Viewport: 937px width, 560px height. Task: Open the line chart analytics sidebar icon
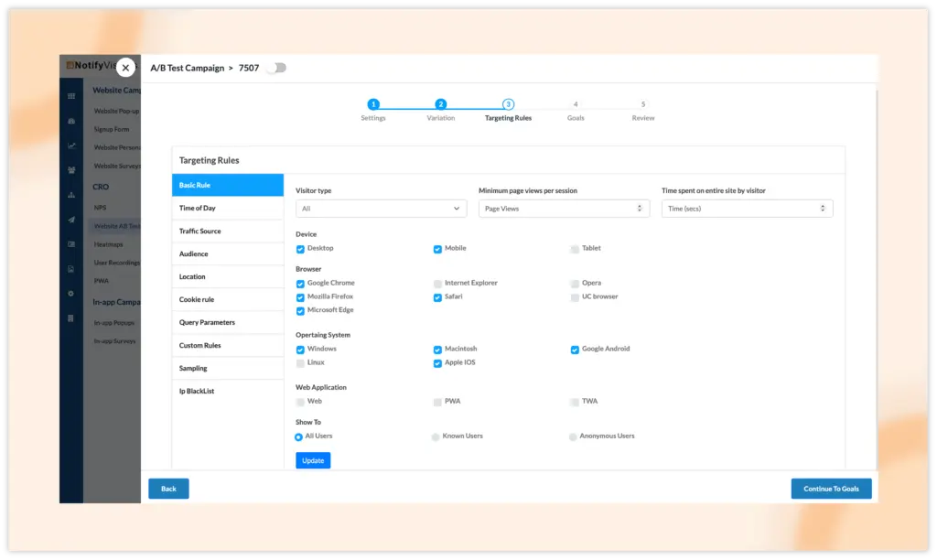[x=71, y=145]
